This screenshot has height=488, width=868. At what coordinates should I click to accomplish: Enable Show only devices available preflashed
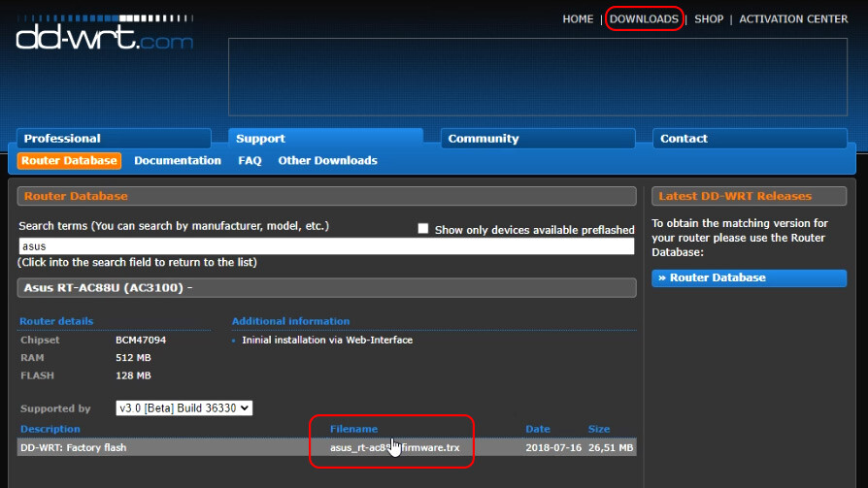coord(423,229)
